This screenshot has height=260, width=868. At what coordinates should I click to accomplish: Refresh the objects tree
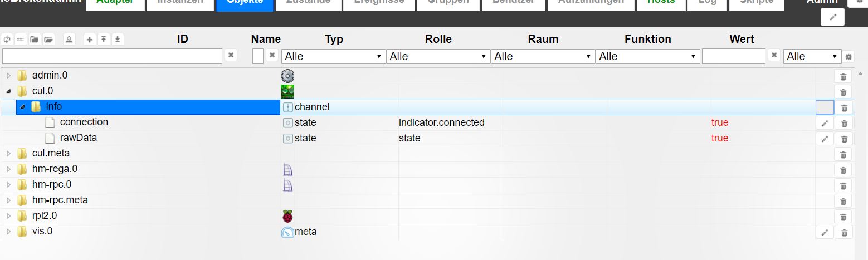point(7,39)
